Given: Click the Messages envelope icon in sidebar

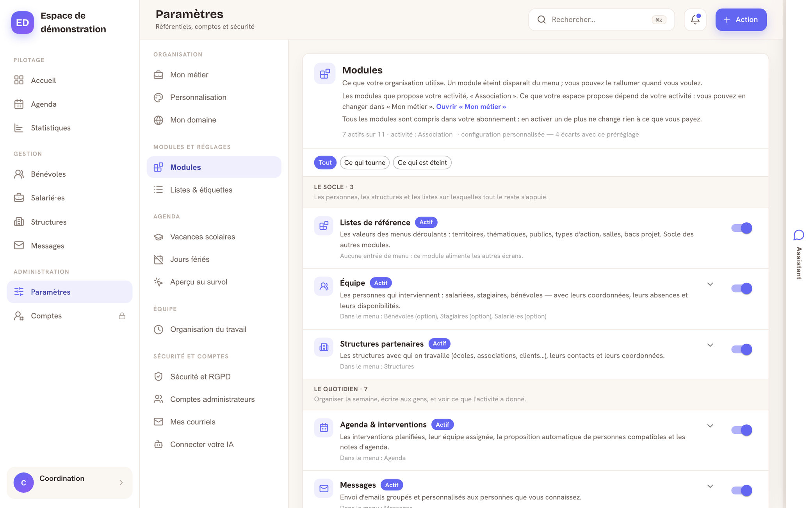Looking at the screenshot, I should point(19,245).
